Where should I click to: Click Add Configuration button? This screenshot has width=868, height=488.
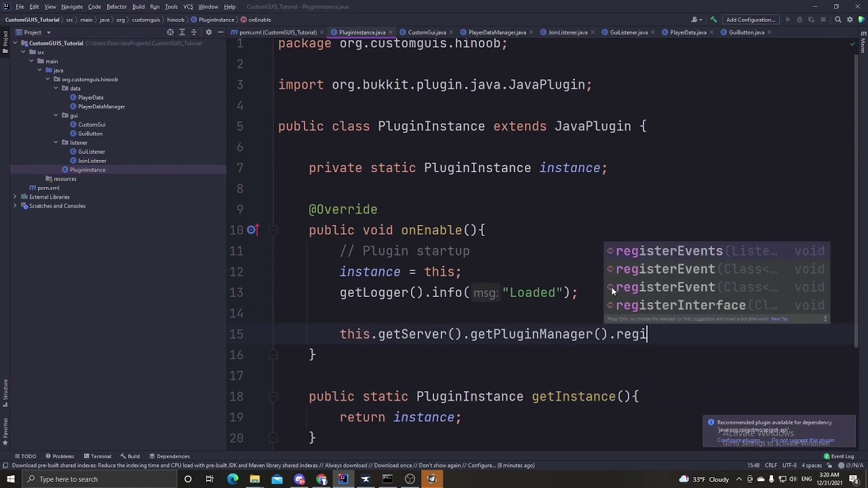(751, 20)
